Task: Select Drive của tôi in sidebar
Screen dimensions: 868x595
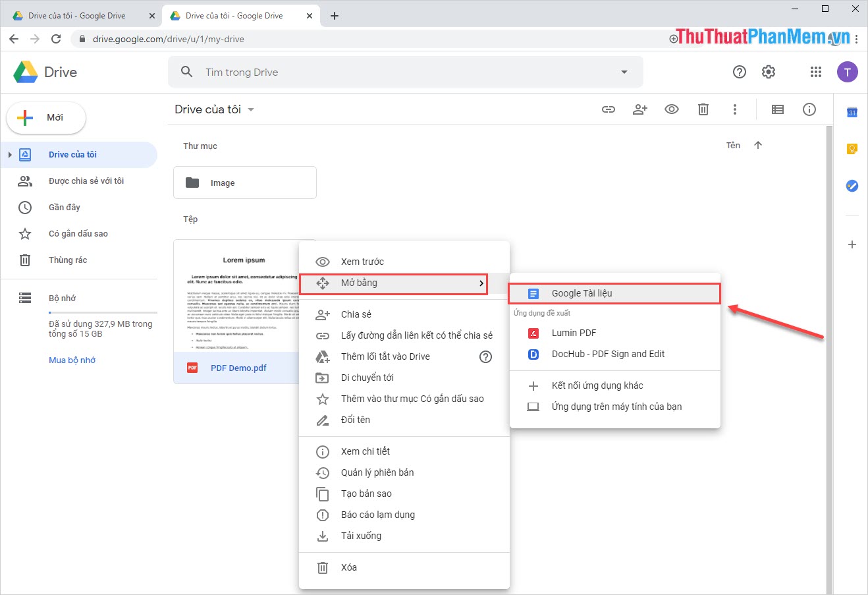Action: coord(79,155)
